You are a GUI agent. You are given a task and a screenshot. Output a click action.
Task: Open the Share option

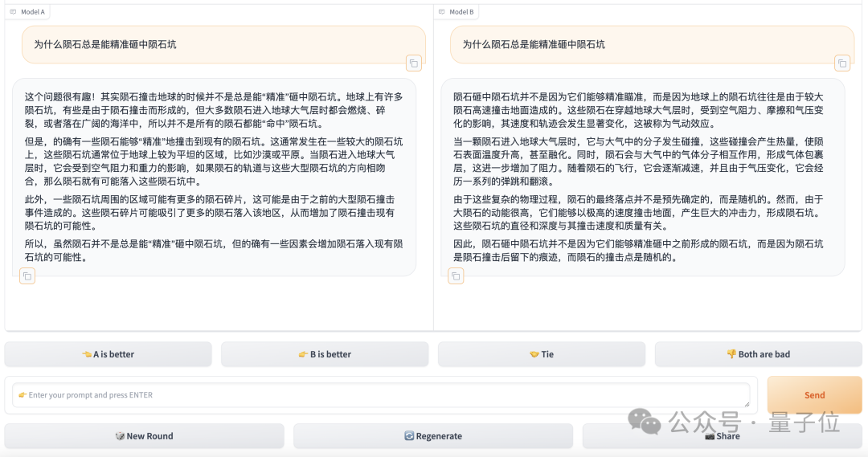[x=722, y=436]
